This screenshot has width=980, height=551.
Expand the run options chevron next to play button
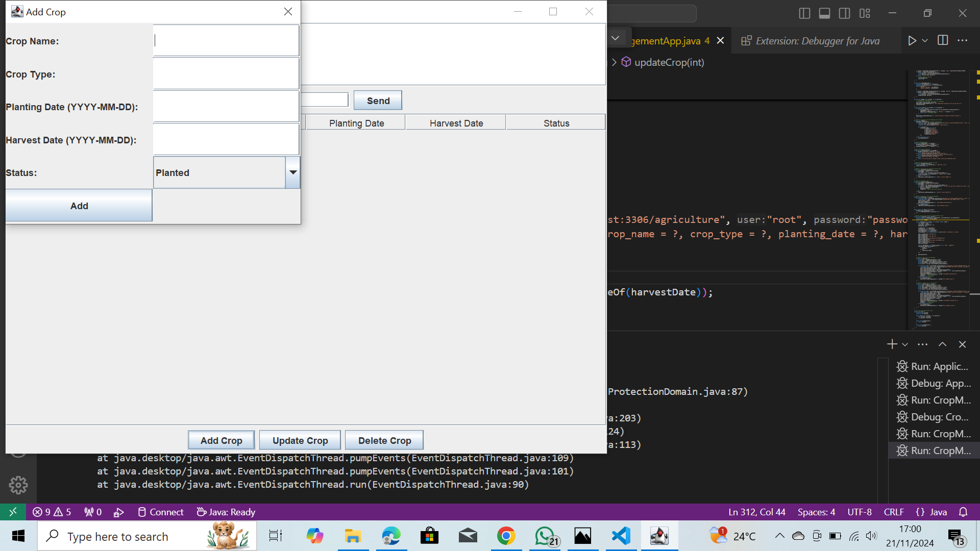point(925,40)
